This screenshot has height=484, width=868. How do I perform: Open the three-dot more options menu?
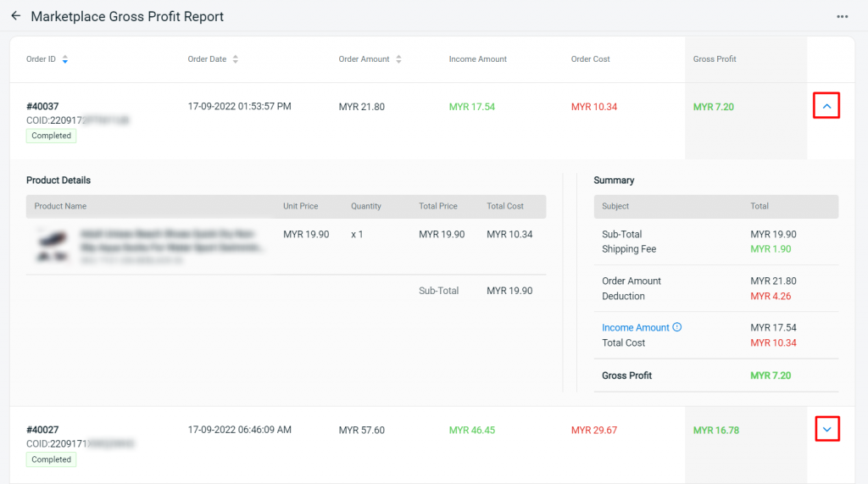[x=842, y=16]
